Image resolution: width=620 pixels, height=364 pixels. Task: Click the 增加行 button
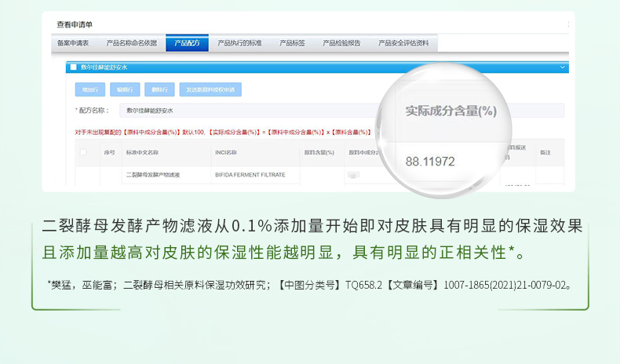pyautogui.click(x=90, y=89)
